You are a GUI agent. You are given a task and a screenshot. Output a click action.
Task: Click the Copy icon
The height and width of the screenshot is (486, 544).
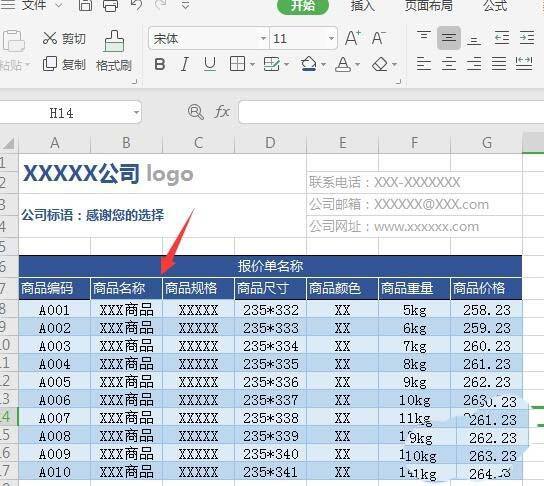pos(50,64)
